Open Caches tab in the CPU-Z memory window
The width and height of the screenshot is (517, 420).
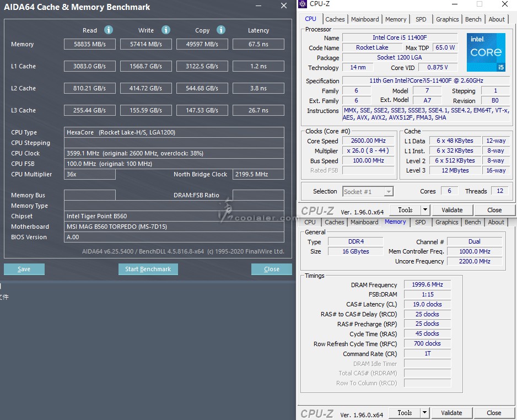pos(335,222)
